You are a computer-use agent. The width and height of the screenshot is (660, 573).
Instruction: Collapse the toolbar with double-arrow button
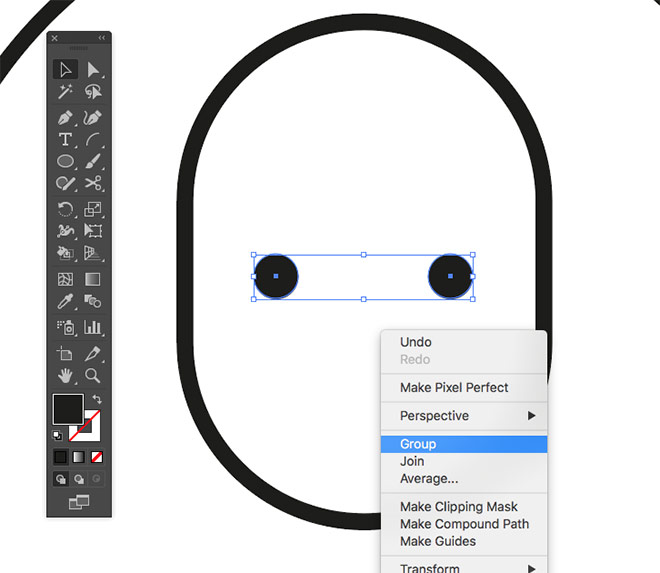pos(101,38)
